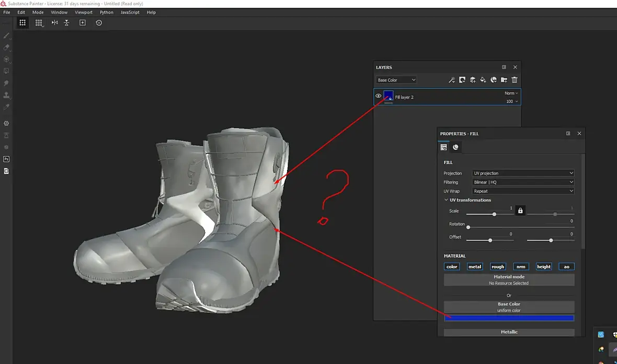Select the Eraser tool in left toolbar

tap(6, 48)
